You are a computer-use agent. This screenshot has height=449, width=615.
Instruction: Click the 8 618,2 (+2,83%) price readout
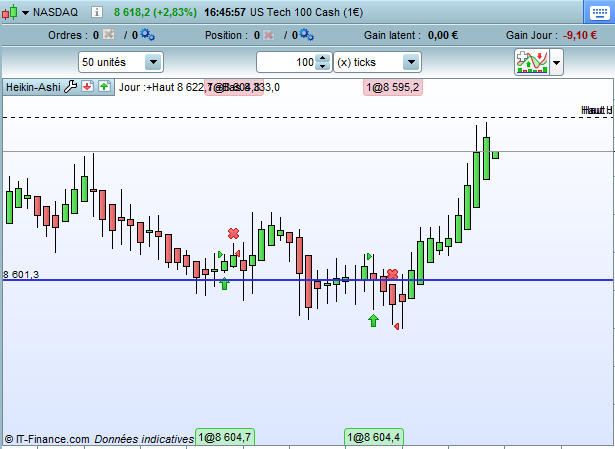pos(155,12)
